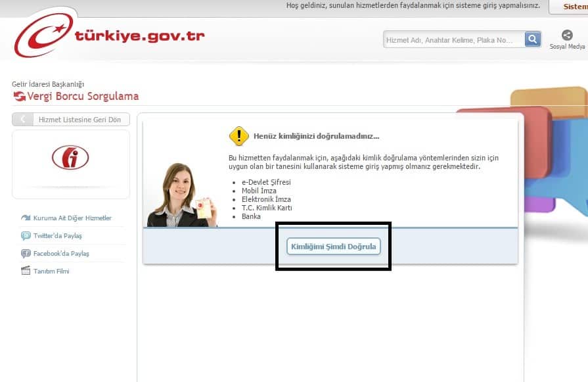Click the Kuruma Ait Diğer Hizmetler icon
Screen dimensions: 588x382
point(25,218)
